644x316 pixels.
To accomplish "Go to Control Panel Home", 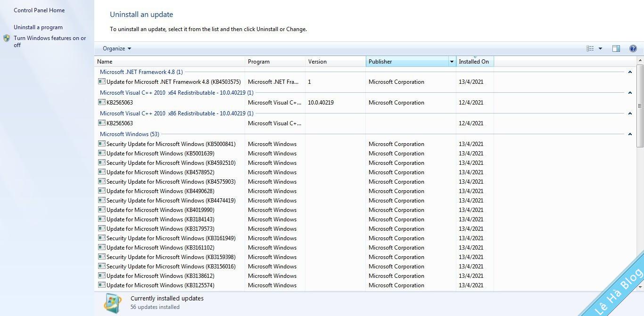I will point(39,10).
